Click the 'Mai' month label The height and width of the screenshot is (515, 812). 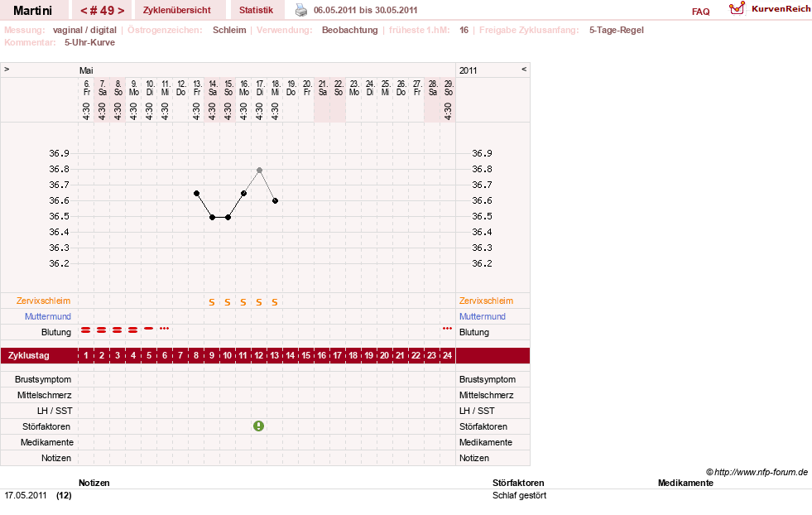click(x=86, y=70)
